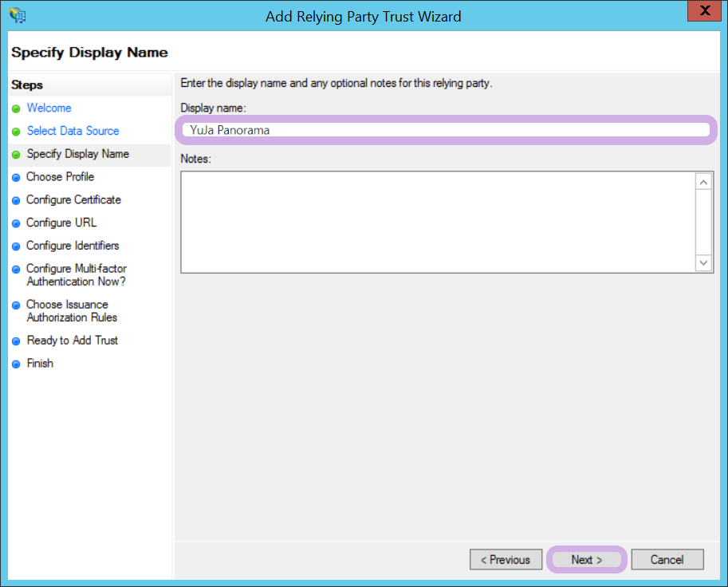Click inside the Display name field
728x587 pixels.
tap(447, 130)
